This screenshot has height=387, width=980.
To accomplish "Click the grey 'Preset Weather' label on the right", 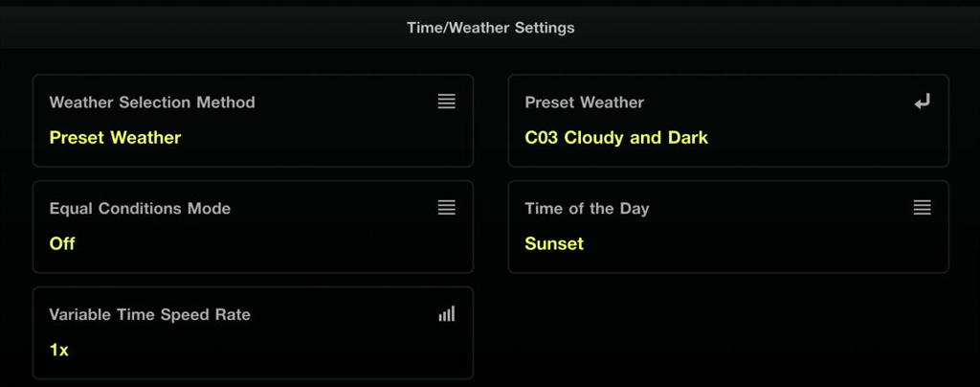I will click(x=584, y=102).
